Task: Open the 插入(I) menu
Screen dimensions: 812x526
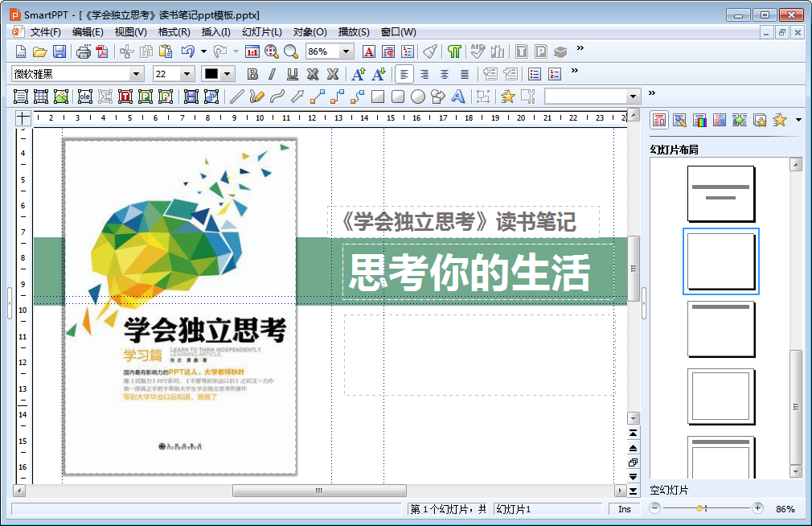Action: (x=216, y=32)
